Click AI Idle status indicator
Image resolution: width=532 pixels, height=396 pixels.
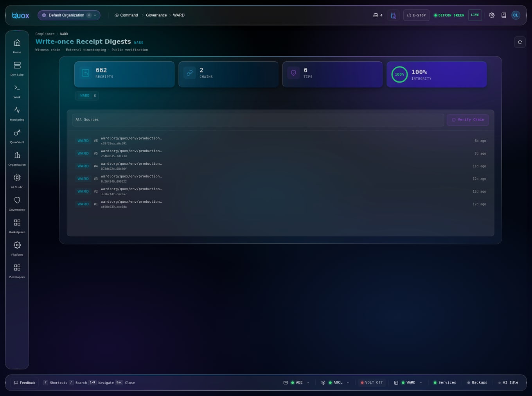pos(508,383)
